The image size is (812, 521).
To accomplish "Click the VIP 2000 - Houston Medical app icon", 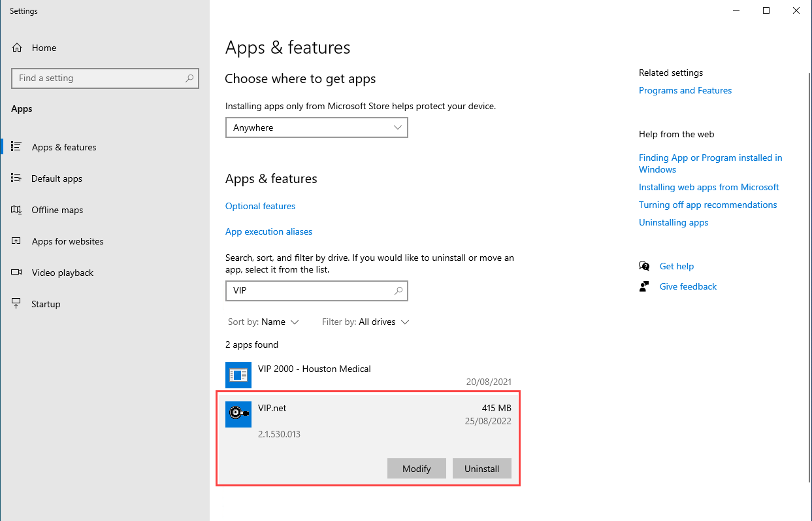I will pyautogui.click(x=238, y=375).
